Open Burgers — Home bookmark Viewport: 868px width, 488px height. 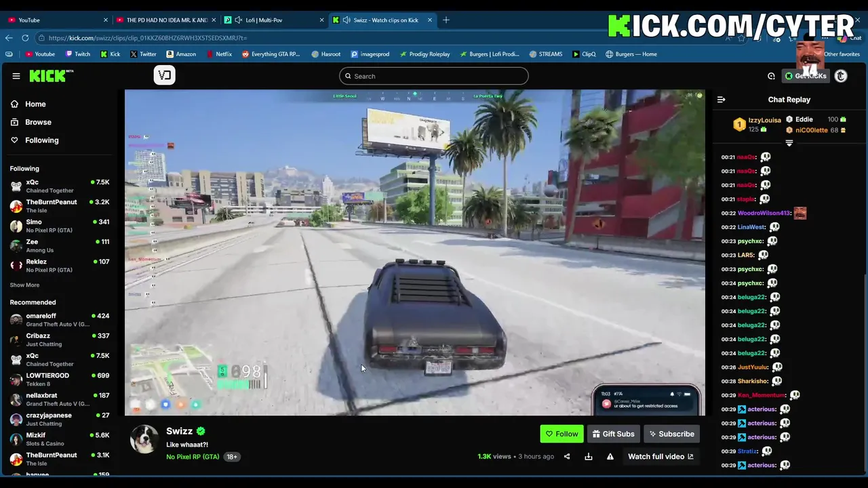[x=631, y=54]
